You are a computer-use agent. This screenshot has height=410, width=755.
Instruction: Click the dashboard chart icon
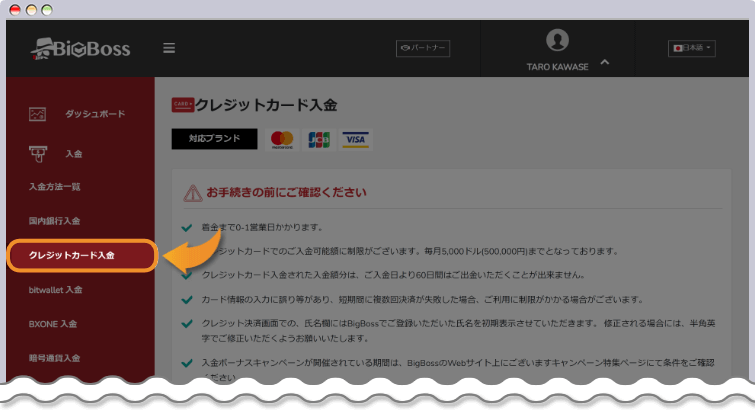[x=38, y=114]
